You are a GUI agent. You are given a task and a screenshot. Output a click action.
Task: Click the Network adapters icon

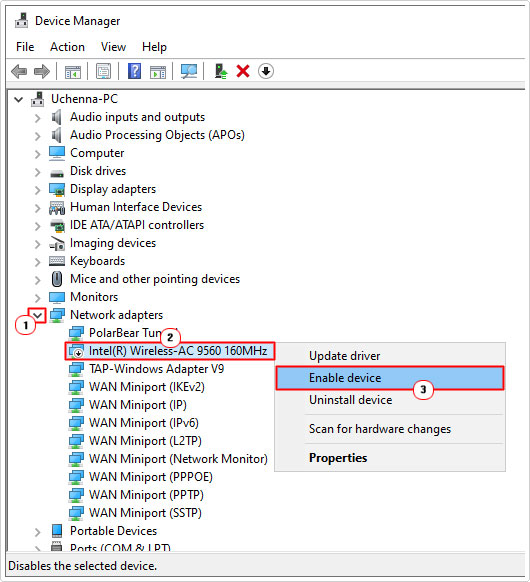[57, 315]
